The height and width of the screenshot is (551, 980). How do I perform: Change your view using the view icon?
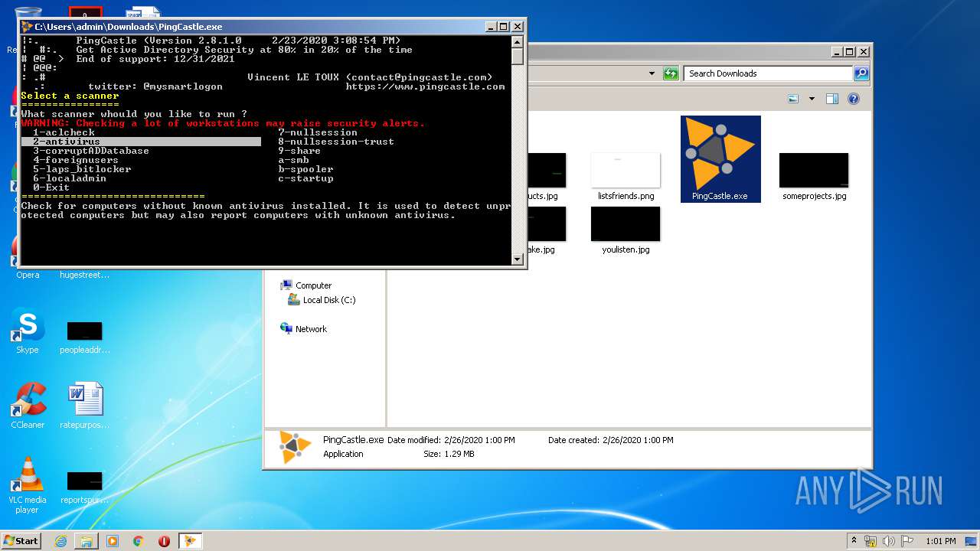coord(793,99)
